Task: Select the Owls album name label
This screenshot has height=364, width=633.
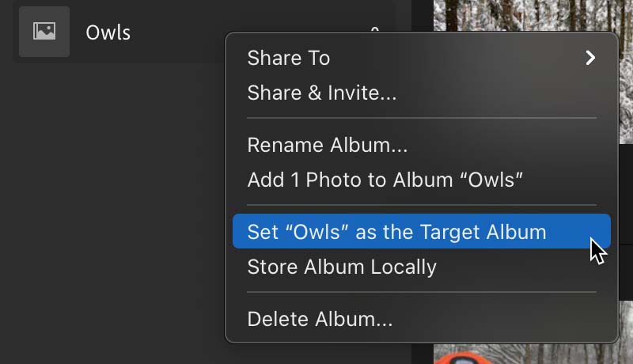Action: 108,32
